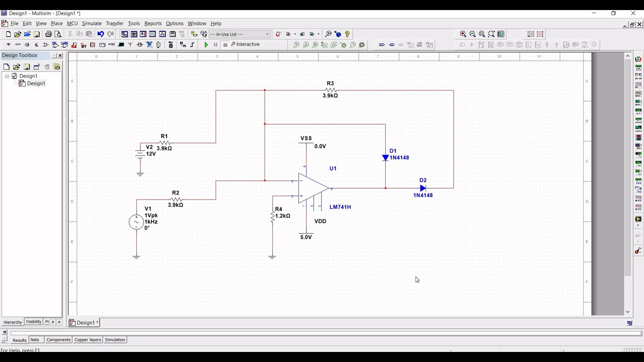Place a transistor component
Image resolution: width=644 pixels, height=362 pixels.
(x=36, y=45)
